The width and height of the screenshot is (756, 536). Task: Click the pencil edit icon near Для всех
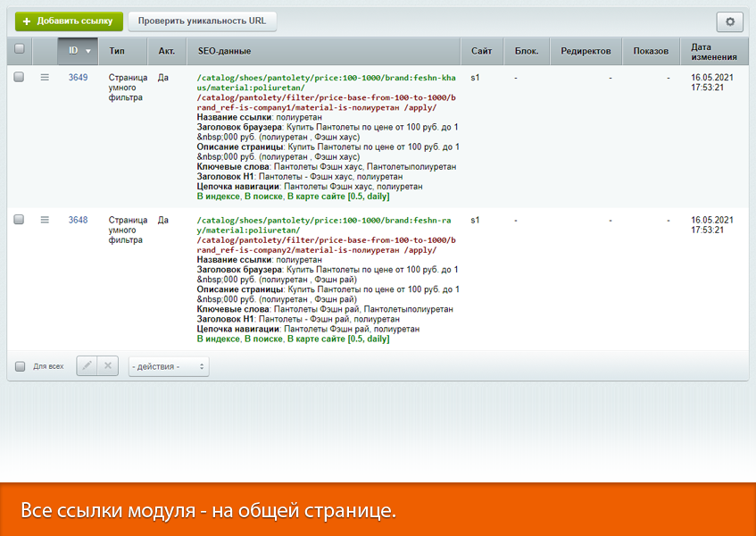[x=86, y=365]
